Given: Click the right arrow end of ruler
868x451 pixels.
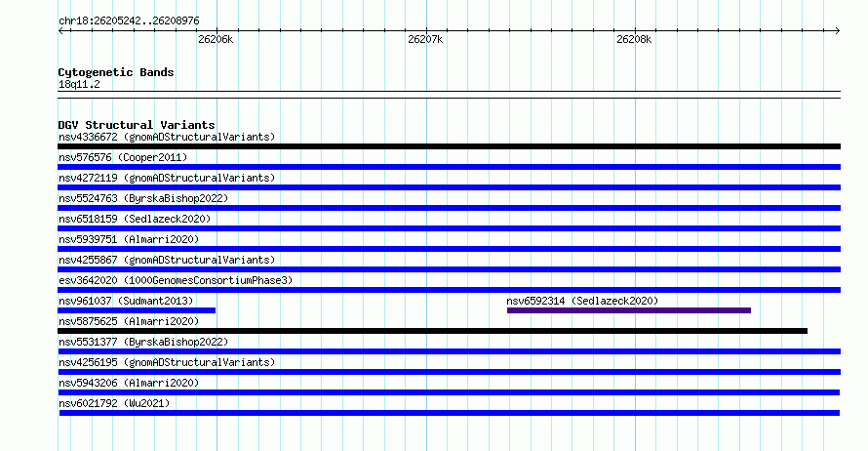Looking at the screenshot, I should tap(838, 31).
